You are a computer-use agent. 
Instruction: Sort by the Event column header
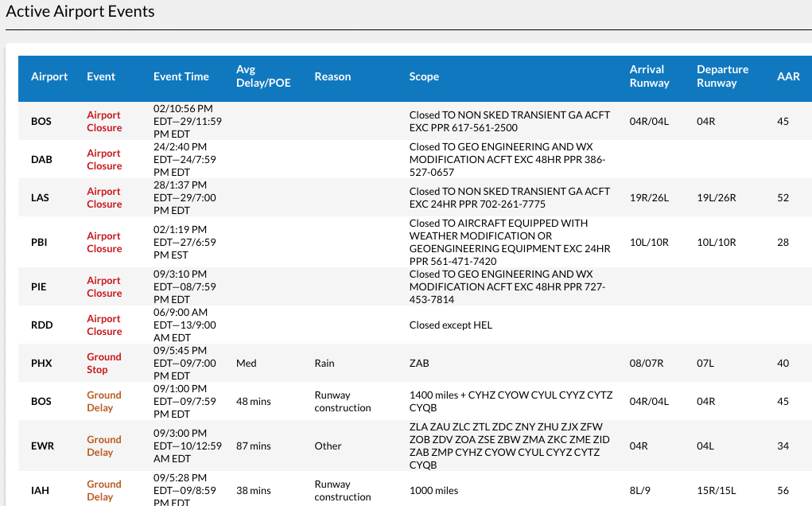click(x=100, y=76)
